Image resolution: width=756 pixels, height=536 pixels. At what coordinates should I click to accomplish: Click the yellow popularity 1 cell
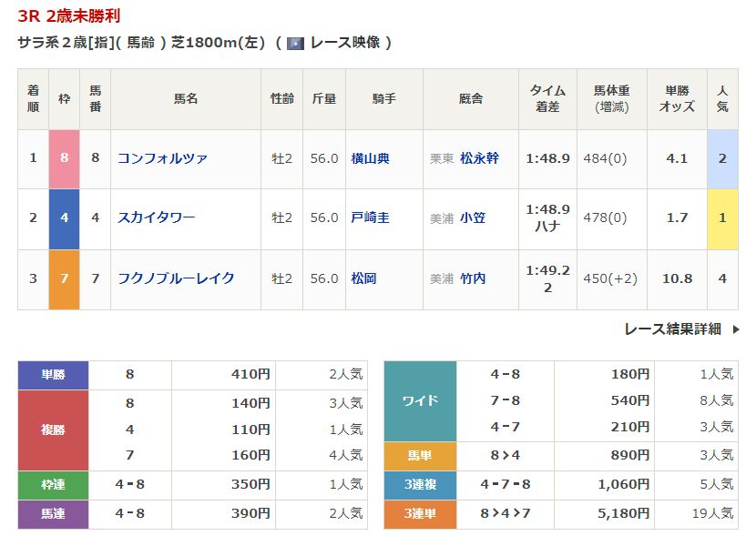tap(722, 218)
